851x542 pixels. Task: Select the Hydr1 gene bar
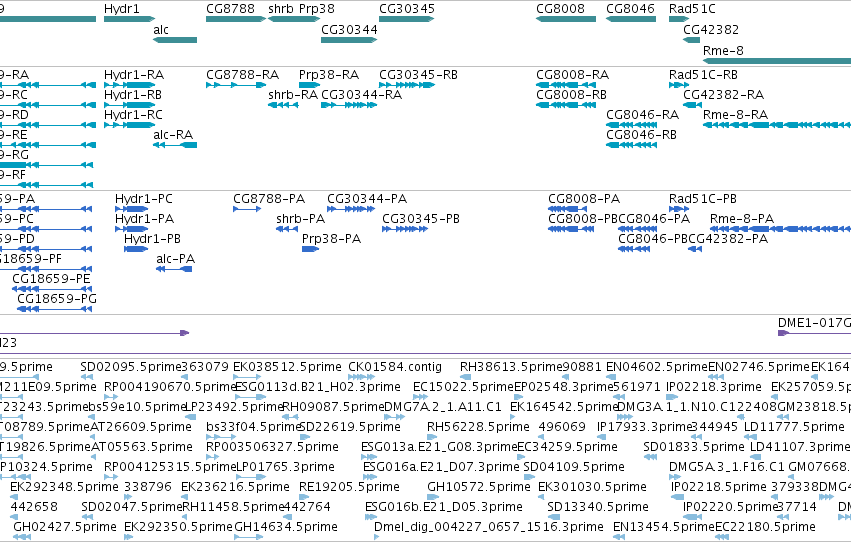[x=129, y=19]
